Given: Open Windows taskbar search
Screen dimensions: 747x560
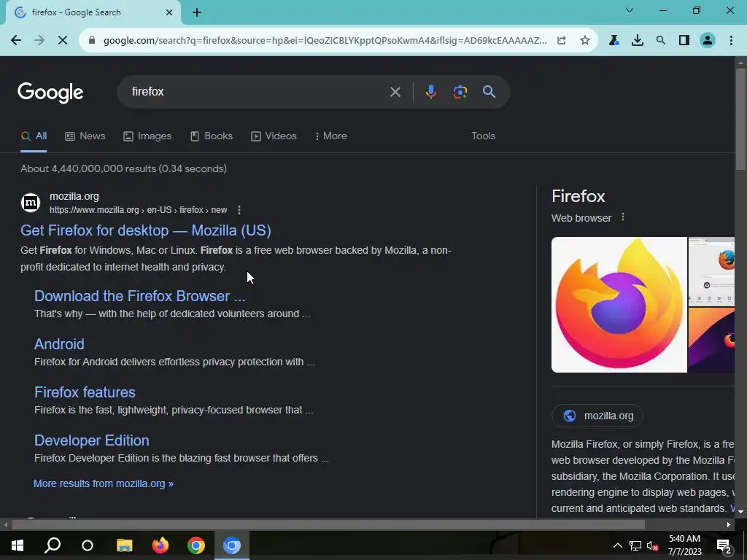Looking at the screenshot, I should [53, 545].
